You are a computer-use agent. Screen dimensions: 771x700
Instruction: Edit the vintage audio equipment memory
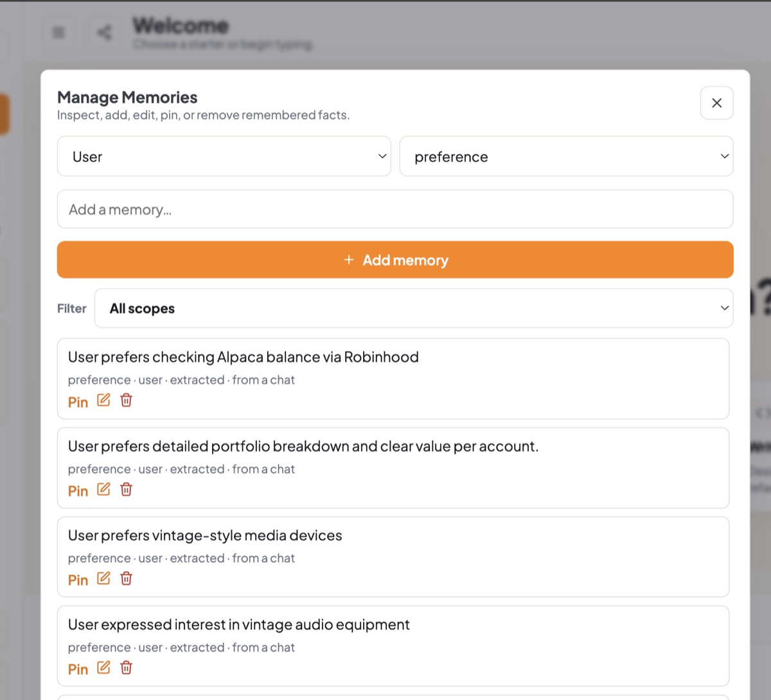click(103, 668)
